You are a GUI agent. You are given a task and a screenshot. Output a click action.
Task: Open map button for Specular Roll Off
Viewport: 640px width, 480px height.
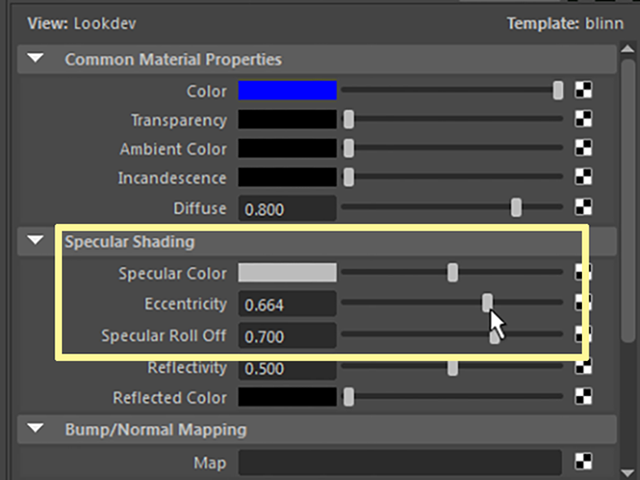pos(583,335)
